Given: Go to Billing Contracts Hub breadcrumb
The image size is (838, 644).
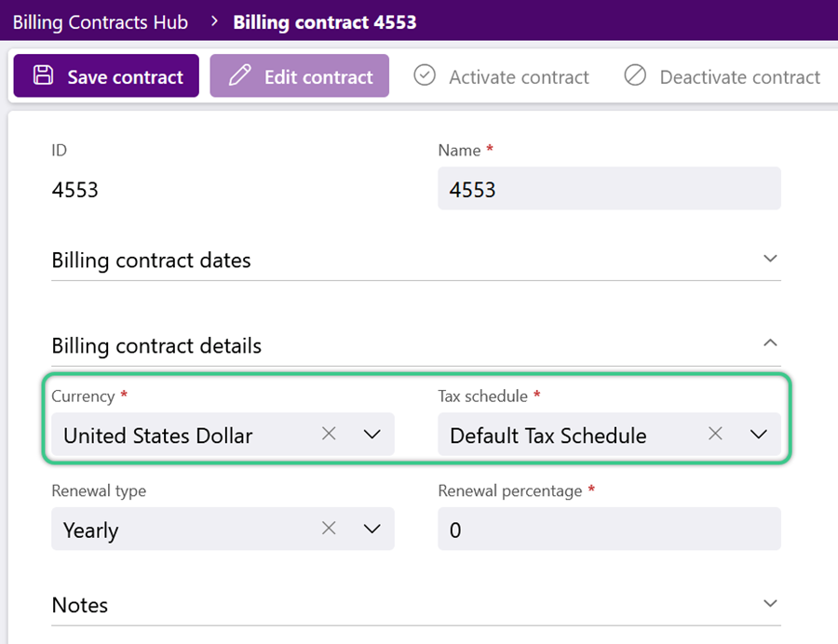Looking at the screenshot, I should (x=101, y=22).
